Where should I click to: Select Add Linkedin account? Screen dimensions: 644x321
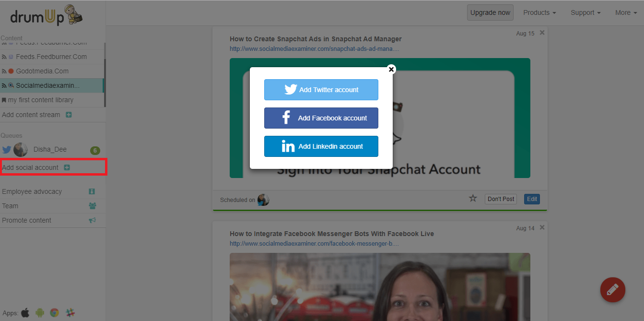pos(321,146)
